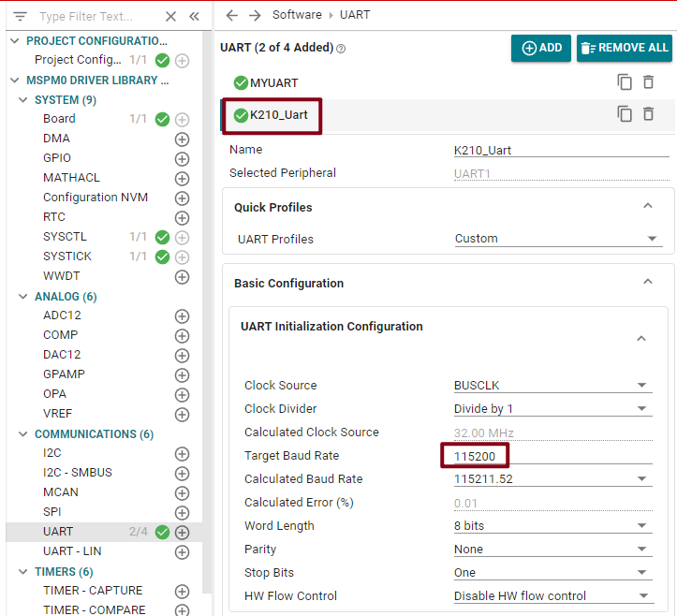Collapse the MSPM0 DRIVER LIBRARY section
Image resolution: width=677 pixels, height=616 pixels.
(15, 81)
